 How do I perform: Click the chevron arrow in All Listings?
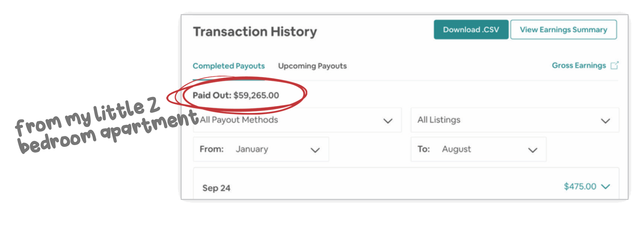pos(605,121)
